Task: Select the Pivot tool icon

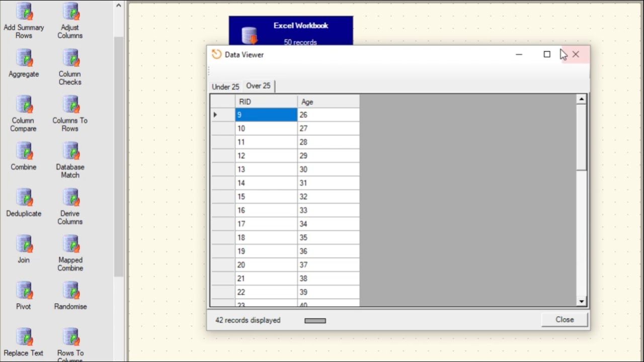Action: coord(24,290)
